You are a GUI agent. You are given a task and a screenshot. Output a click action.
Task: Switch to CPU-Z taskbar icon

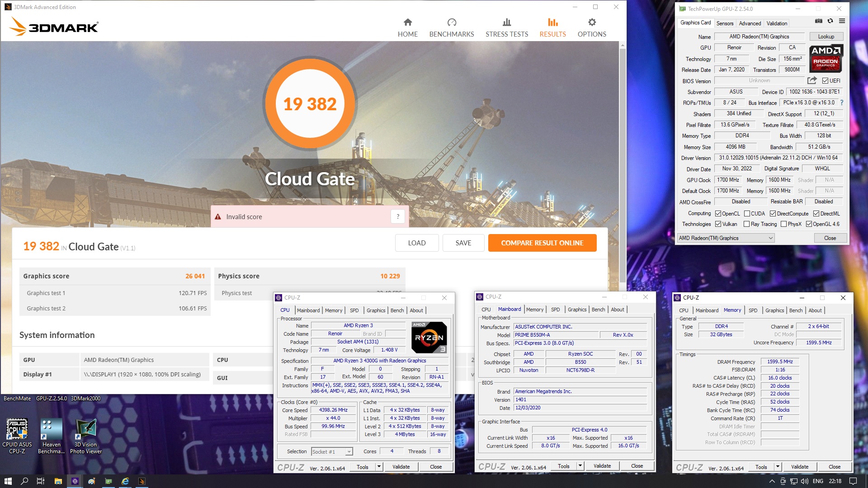coord(75,481)
